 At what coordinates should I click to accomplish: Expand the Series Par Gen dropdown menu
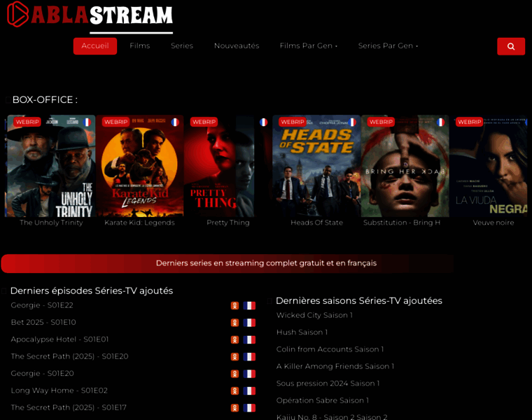click(x=388, y=45)
